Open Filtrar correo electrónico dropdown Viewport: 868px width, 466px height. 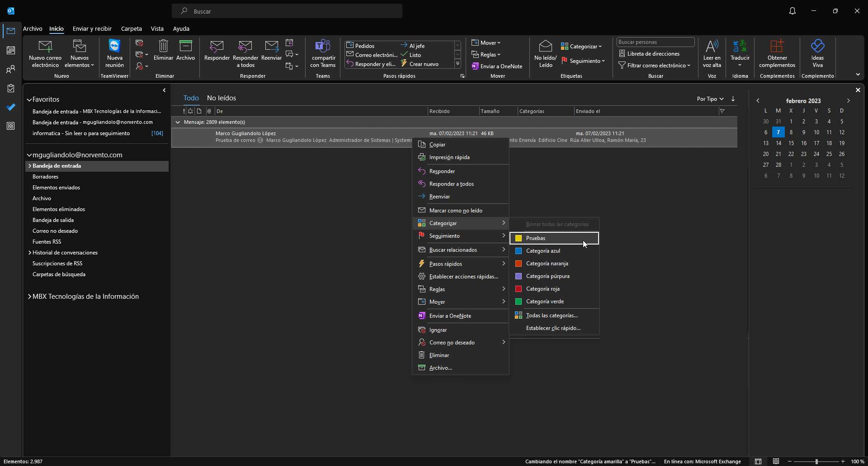(x=655, y=65)
